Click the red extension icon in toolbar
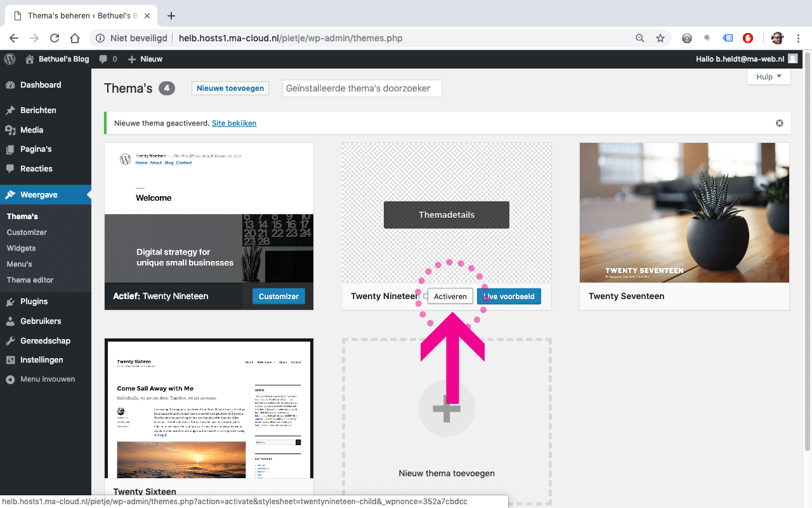This screenshot has width=812, height=508. [748, 38]
